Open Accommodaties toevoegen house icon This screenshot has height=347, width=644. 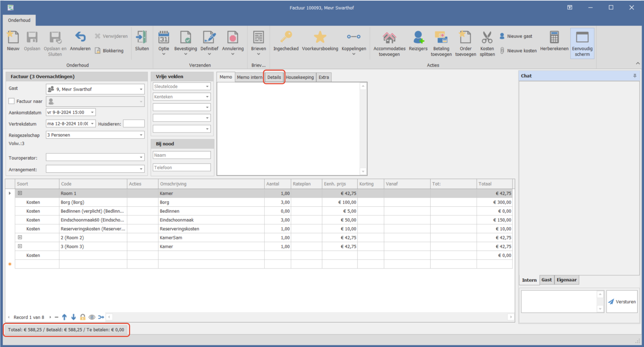click(389, 38)
